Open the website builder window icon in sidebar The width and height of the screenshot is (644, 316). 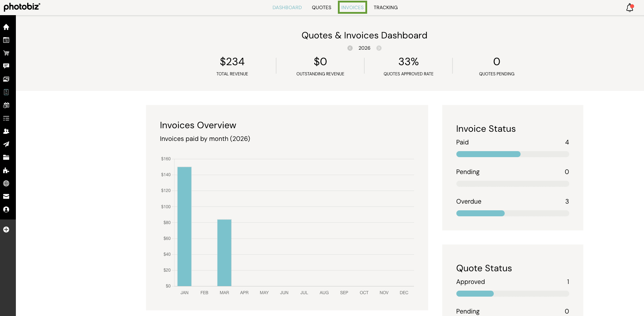[6, 40]
